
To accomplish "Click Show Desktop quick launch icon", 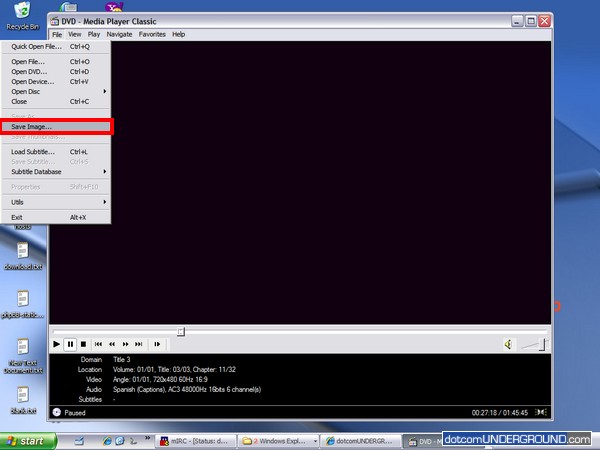I will click(79, 441).
